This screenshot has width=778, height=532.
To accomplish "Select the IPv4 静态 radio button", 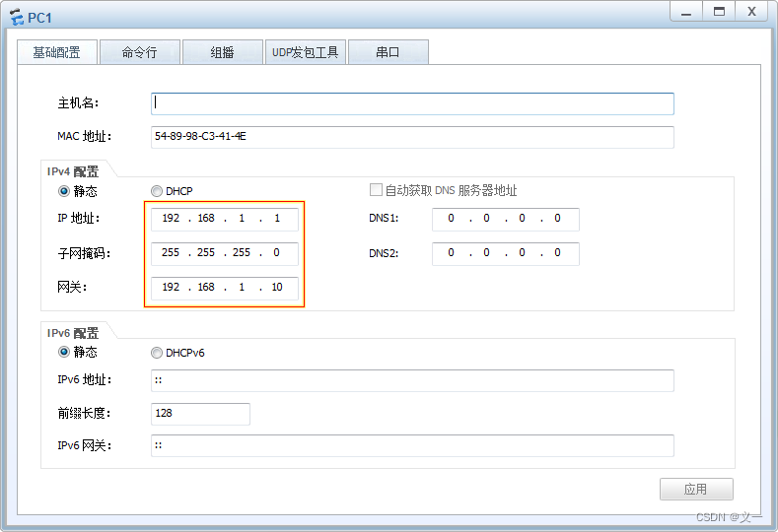I will [x=64, y=191].
